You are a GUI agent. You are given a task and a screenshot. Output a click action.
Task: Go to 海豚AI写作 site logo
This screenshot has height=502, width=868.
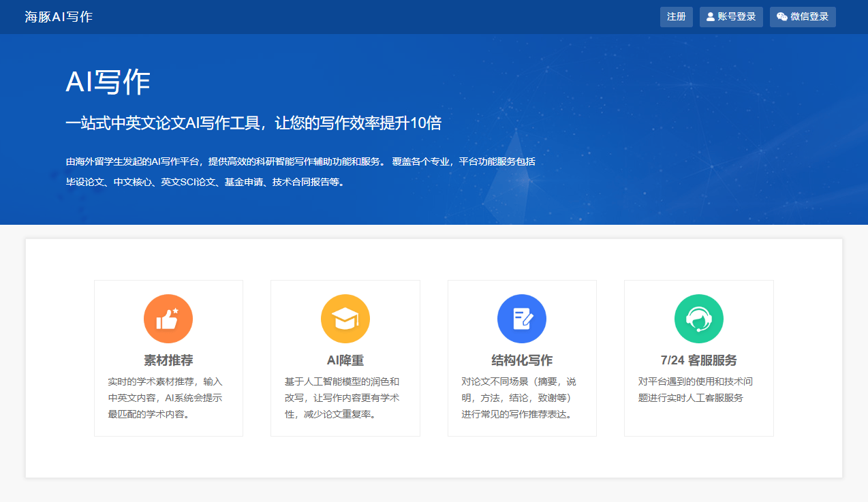click(x=59, y=17)
